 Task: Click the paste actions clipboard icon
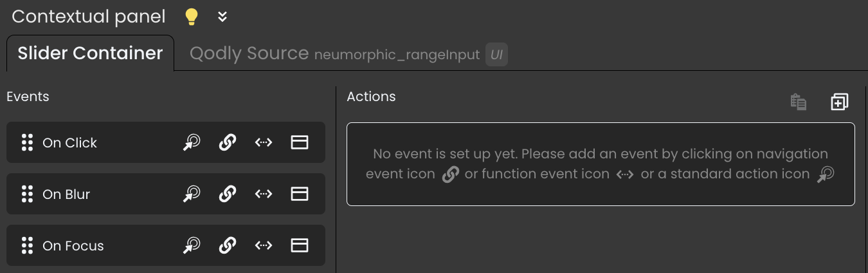click(x=799, y=102)
